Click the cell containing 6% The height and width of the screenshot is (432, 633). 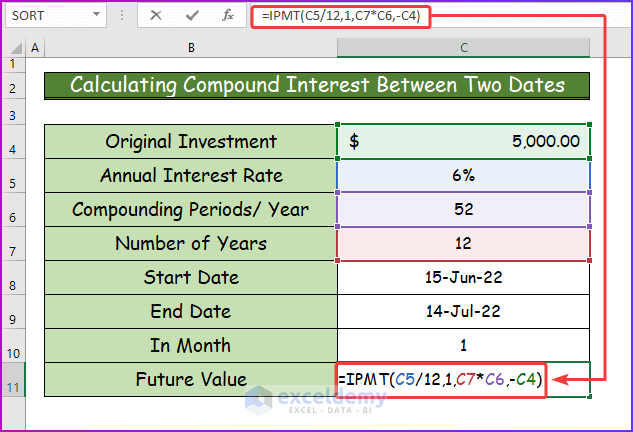tap(463, 176)
